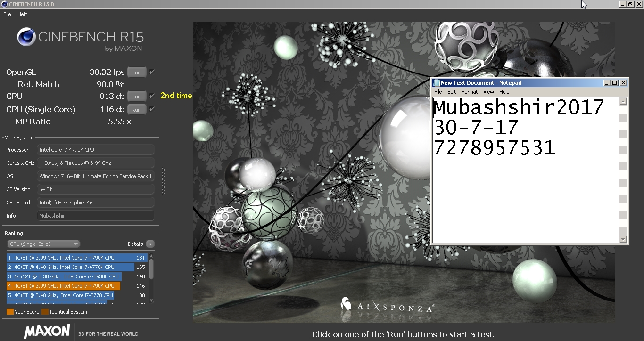Run the CPU (Single Core) benchmark
Screen dimensions: 644x341
[136, 110]
